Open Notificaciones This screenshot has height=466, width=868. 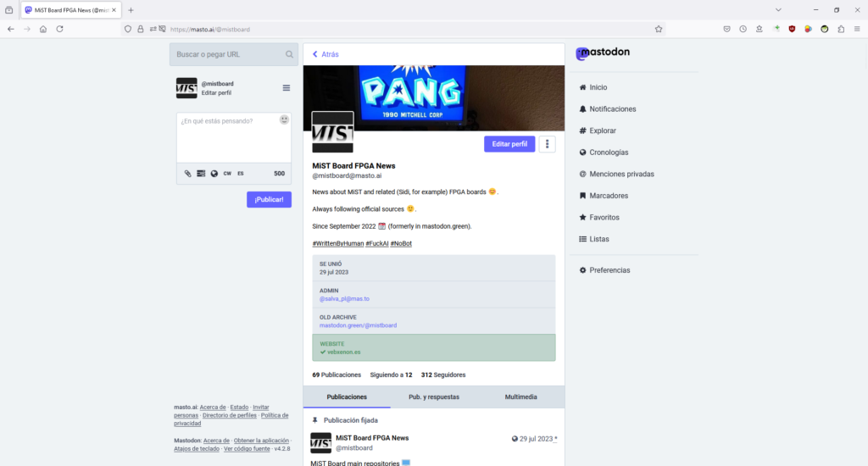607,109
